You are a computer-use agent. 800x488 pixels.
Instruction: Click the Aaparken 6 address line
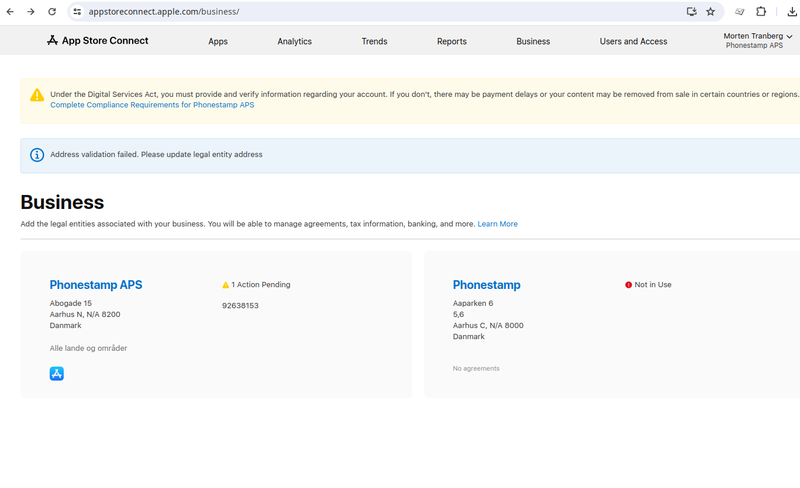coord(473,303)
